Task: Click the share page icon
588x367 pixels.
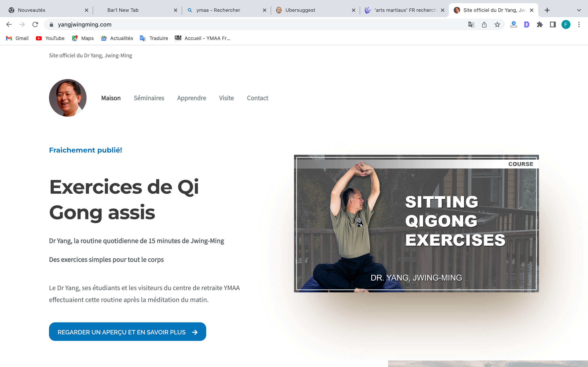Action: [x=484, y=24]
